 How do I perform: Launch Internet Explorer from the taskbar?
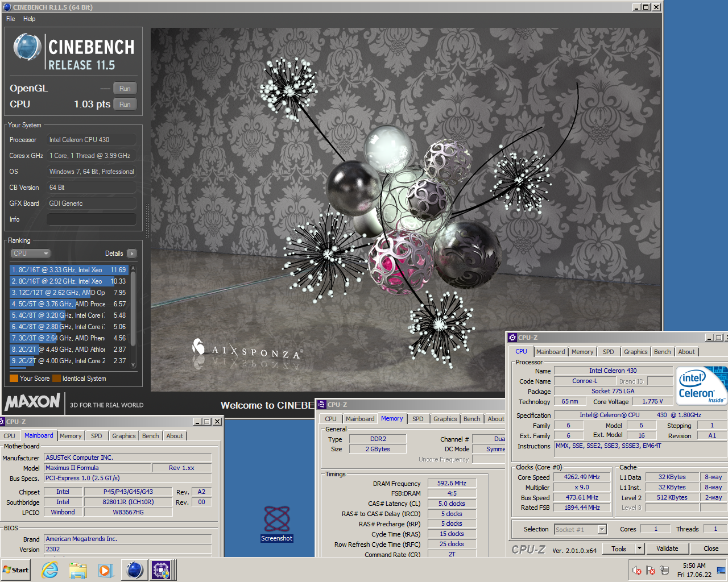(50, 570)
